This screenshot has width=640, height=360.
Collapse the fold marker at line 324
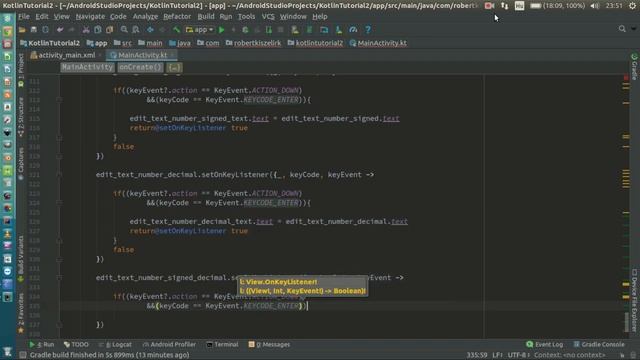(59, 203)
